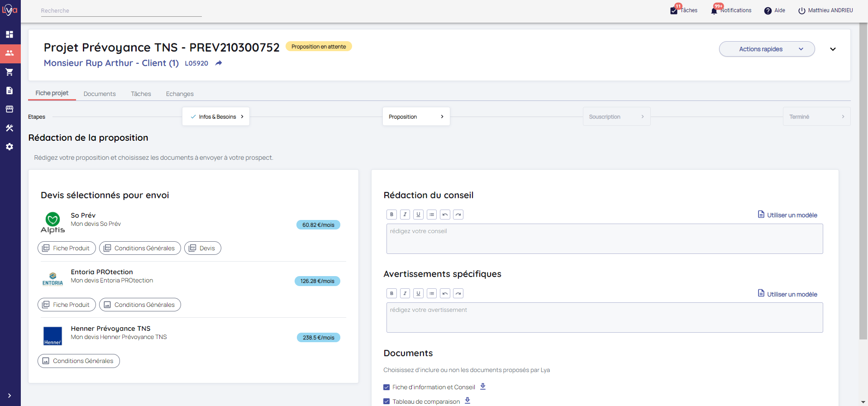Open the dashboard icon in the sidebar
868x406 pixels.
tap(10, 34)
